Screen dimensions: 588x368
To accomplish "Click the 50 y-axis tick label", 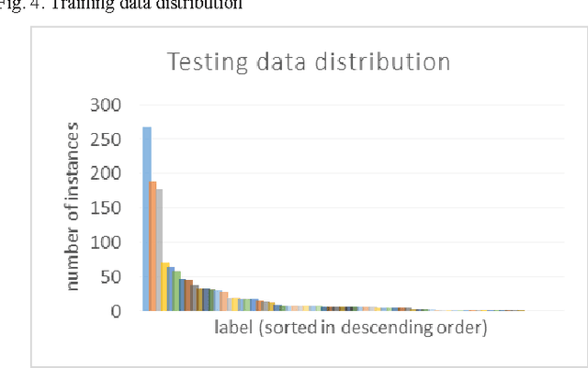I will 111,277.
